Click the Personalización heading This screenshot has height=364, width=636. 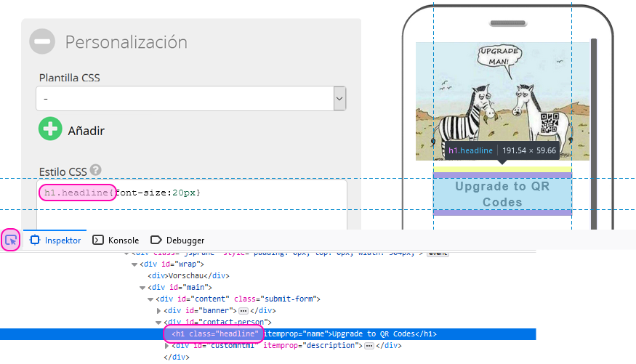coord(126,42)
